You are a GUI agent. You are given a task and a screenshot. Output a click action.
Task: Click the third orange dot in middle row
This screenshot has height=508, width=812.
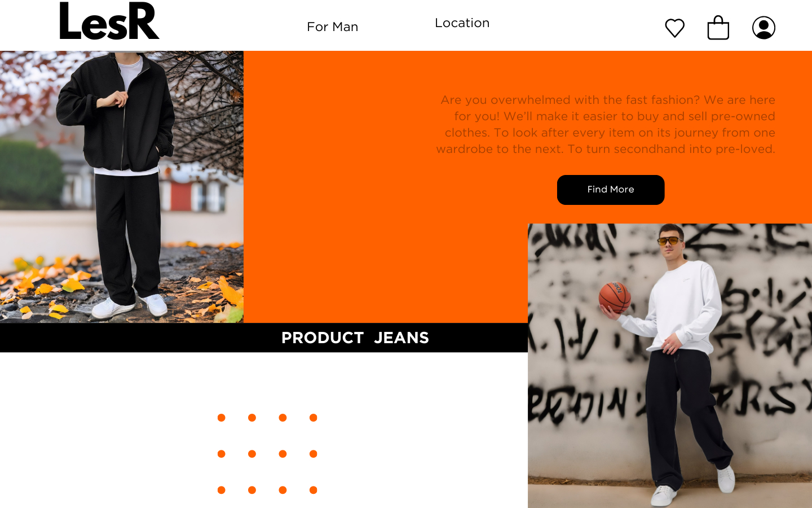click(283, 454)
